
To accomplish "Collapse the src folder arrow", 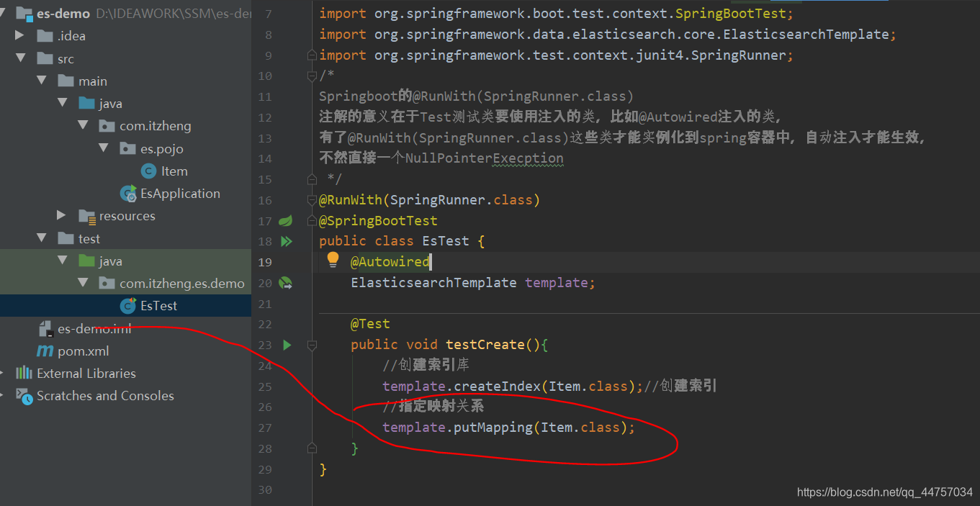I will pyautogui.click(x=20, y=58).
